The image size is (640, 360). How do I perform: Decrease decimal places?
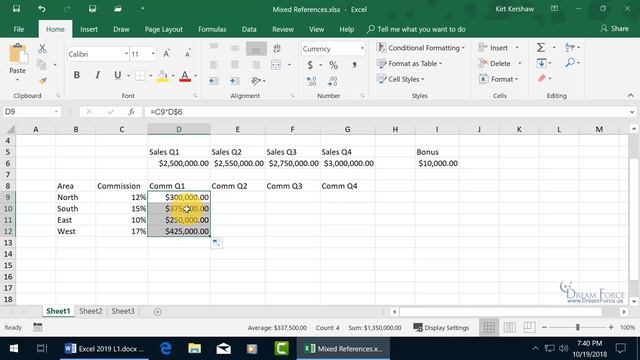tap(332, 81)
